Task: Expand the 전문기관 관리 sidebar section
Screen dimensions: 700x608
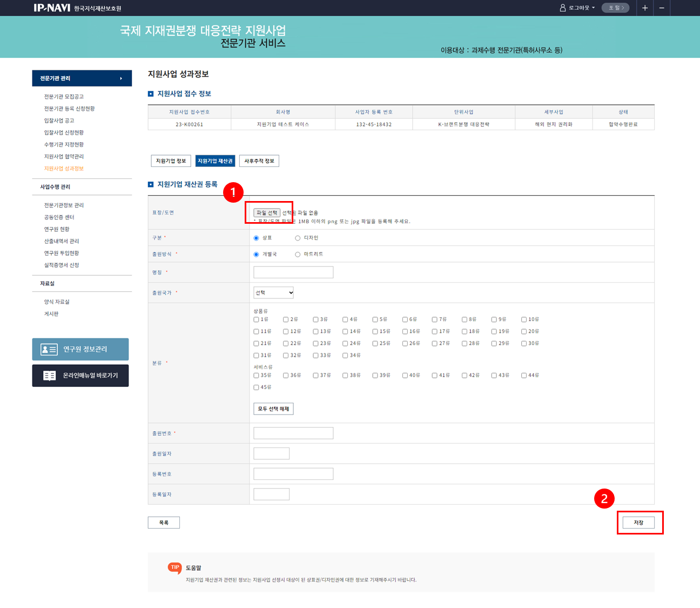Action: point(82,78)
